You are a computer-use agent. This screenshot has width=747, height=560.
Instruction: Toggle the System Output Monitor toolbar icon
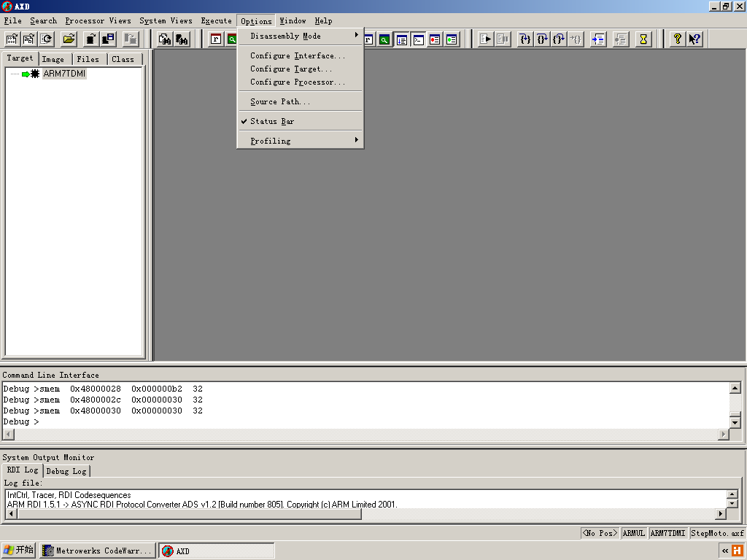(402, 39)
